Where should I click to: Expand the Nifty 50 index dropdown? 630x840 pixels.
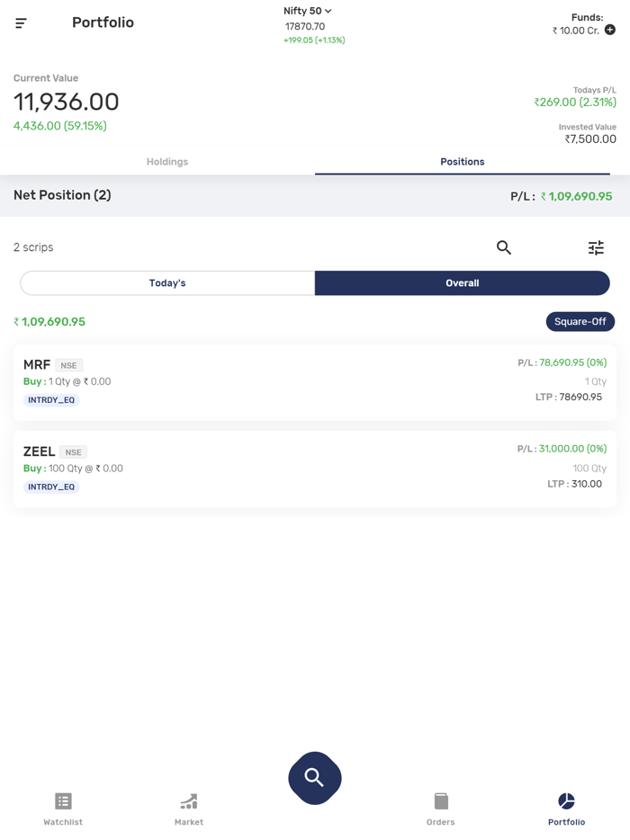coord(305,10)
